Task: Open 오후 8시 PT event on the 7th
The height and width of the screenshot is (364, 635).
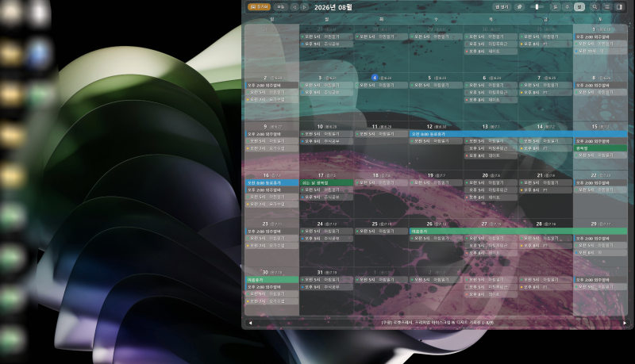Action: tap(545, 93)
